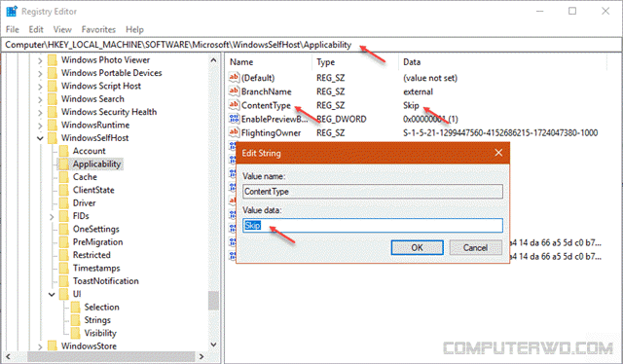This screenshot has width=623, height=364.
Task: Select the ContentType string value icon
Action: point(234,105)
